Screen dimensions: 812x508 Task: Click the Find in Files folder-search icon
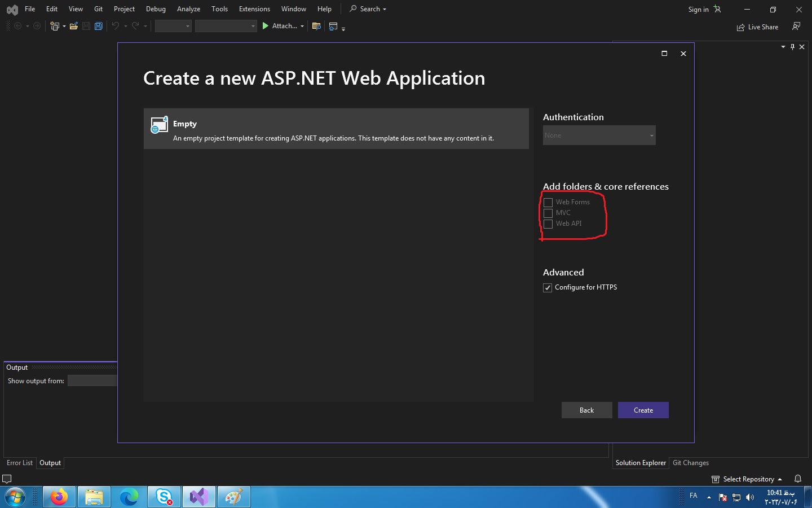316,26
